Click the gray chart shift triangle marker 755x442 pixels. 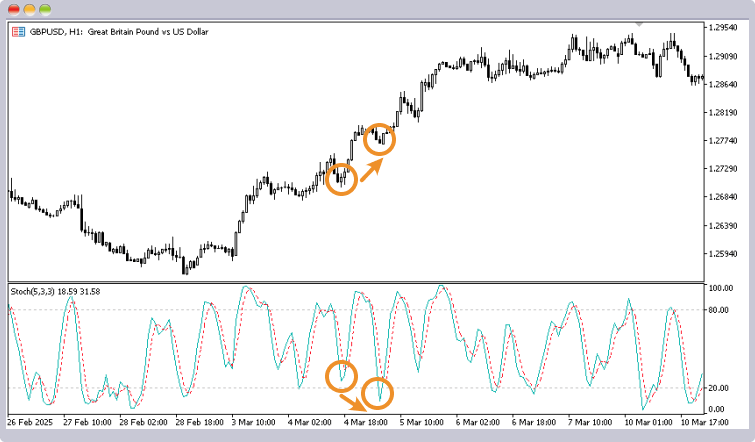tap(639, 24)
